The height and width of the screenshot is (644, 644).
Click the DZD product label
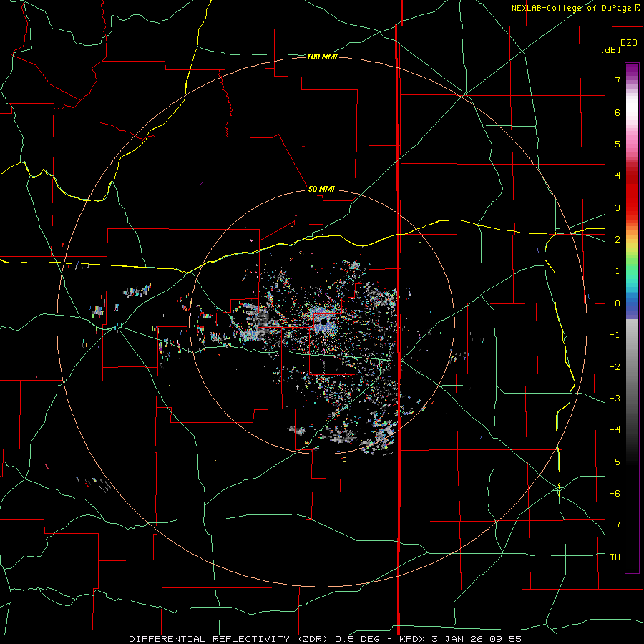(629, 43)
